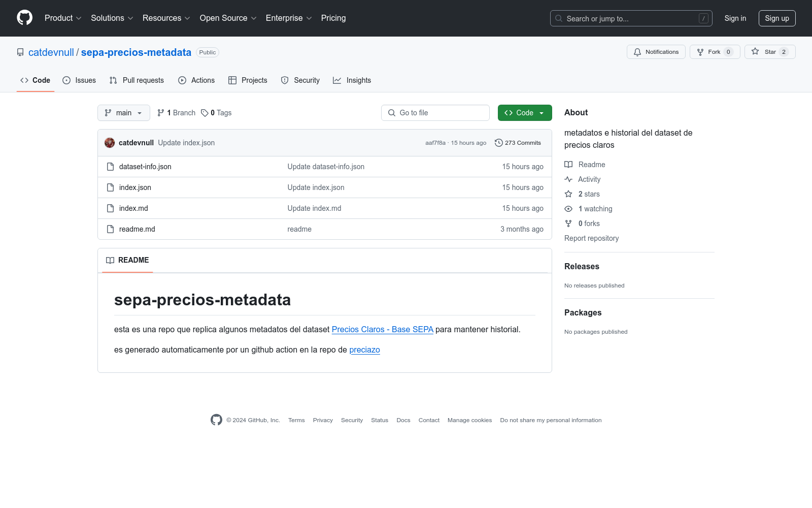Expand the Open Source menu

228,18
